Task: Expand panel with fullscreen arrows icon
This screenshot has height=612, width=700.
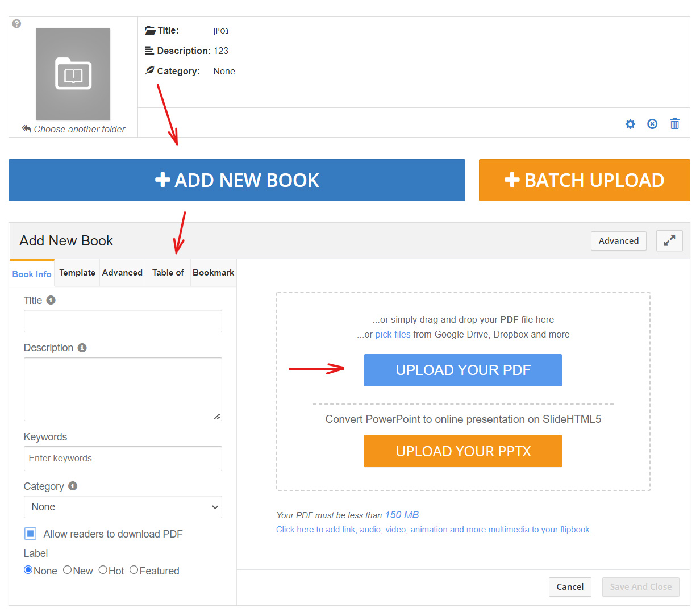Action: (669, 241)
